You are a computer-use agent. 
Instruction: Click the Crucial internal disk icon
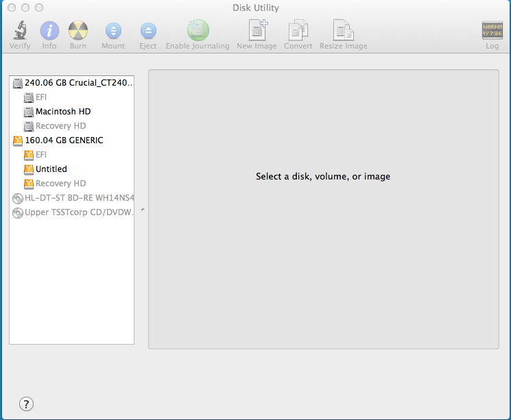click(x=18, y=84)
